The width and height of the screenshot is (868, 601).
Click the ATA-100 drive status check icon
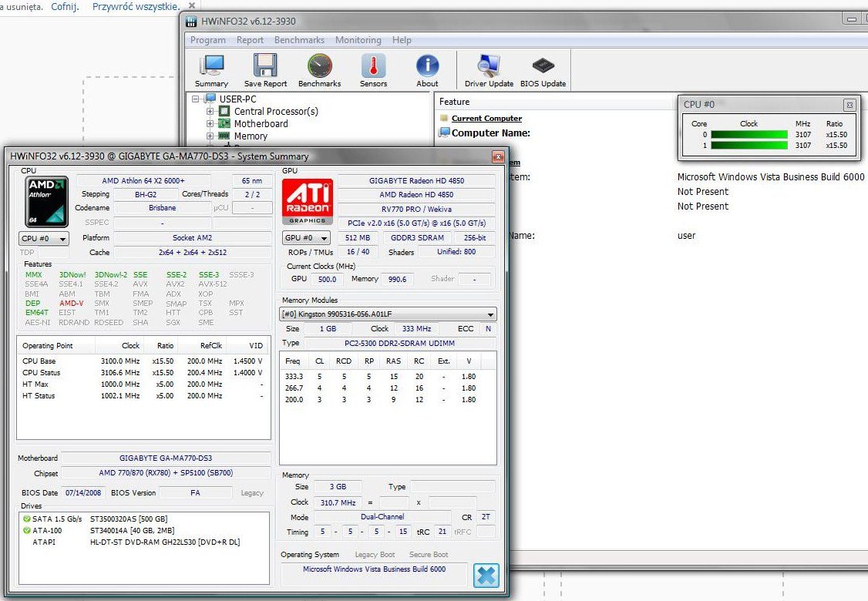click(x=26, y=531)
